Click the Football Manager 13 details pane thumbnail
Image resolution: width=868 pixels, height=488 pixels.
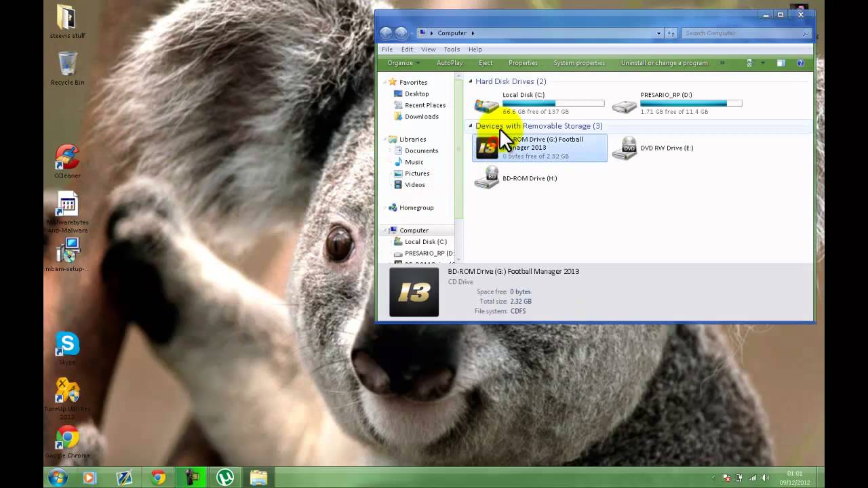414,292
